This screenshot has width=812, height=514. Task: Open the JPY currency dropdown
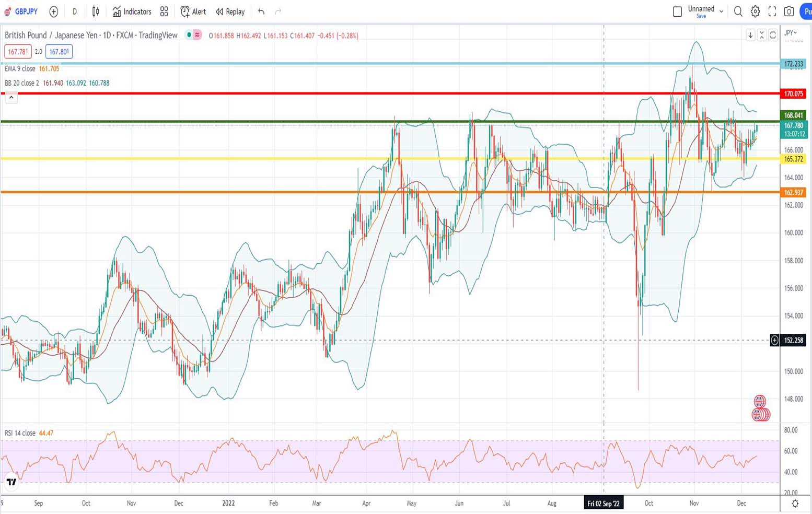point(791,32)
